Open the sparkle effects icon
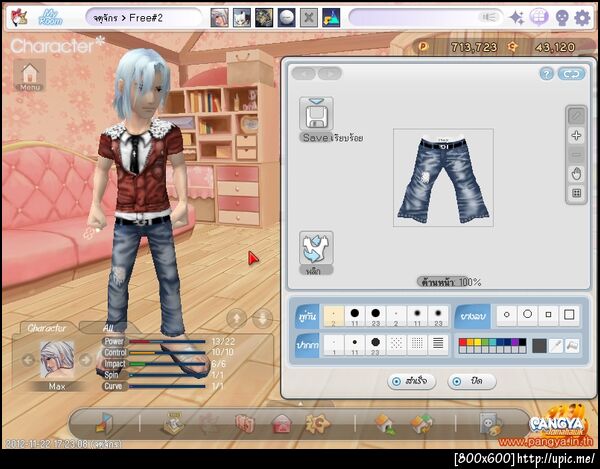Image resolution: width=600 pixels, height=469 pixels. (x=517, y=18)
